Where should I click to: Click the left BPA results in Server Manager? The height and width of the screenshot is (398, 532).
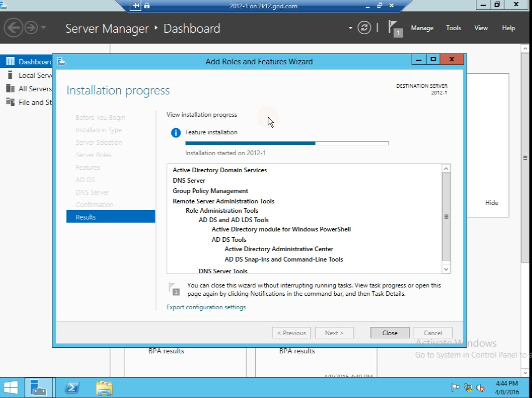pyautogui.click(x=166, y=351)
